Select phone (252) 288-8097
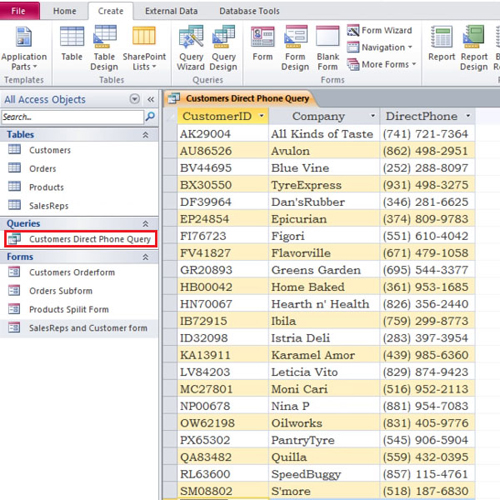 tap(427, 168)
